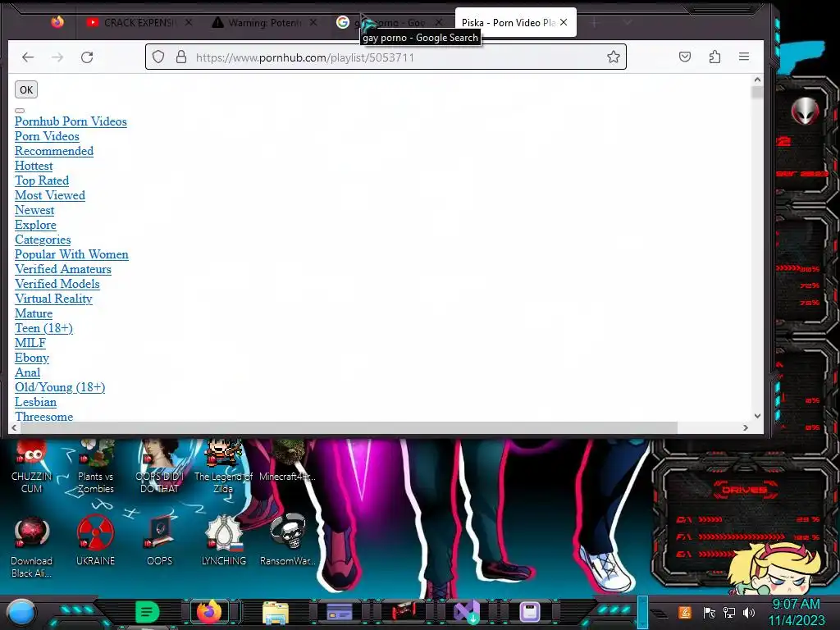Go back using the browser back arrow

(28, 57)
